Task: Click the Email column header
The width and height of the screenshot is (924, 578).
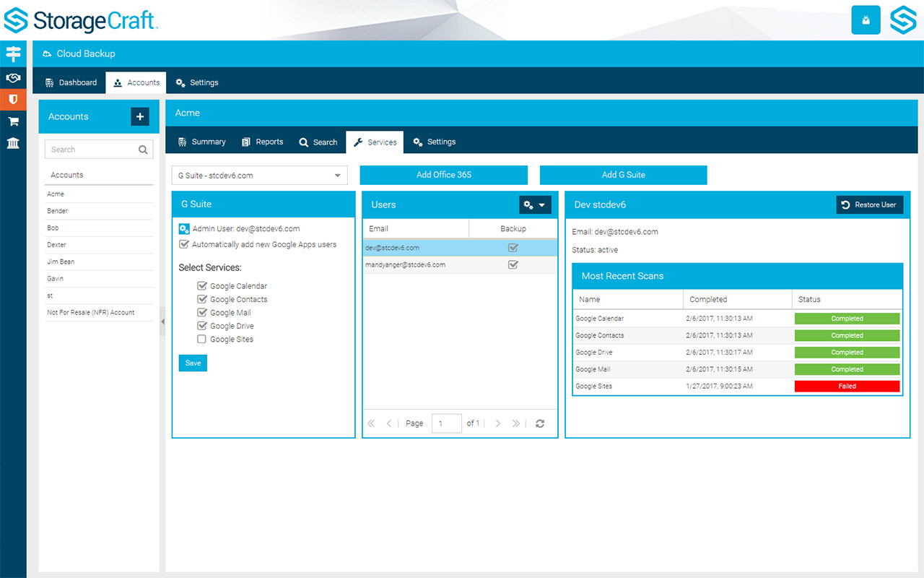Action: pos(416,228)
